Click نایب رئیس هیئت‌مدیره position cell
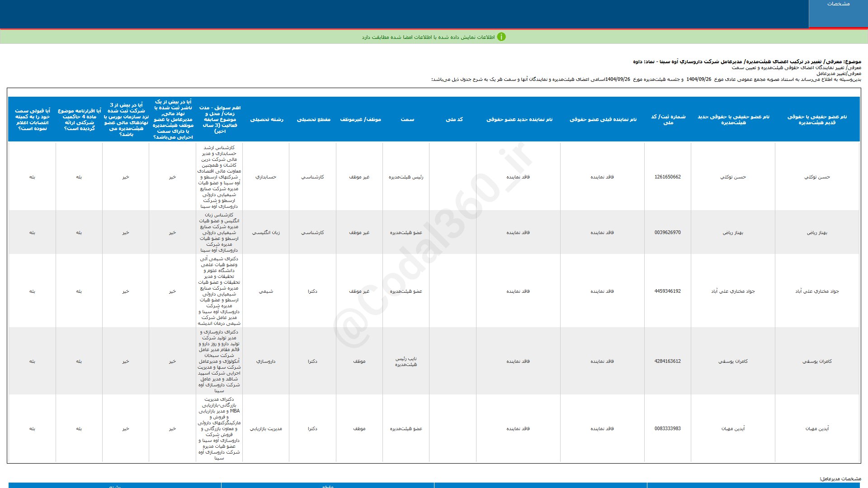The image size is (868, 488). pyautogui.click(x=406, y=361)
